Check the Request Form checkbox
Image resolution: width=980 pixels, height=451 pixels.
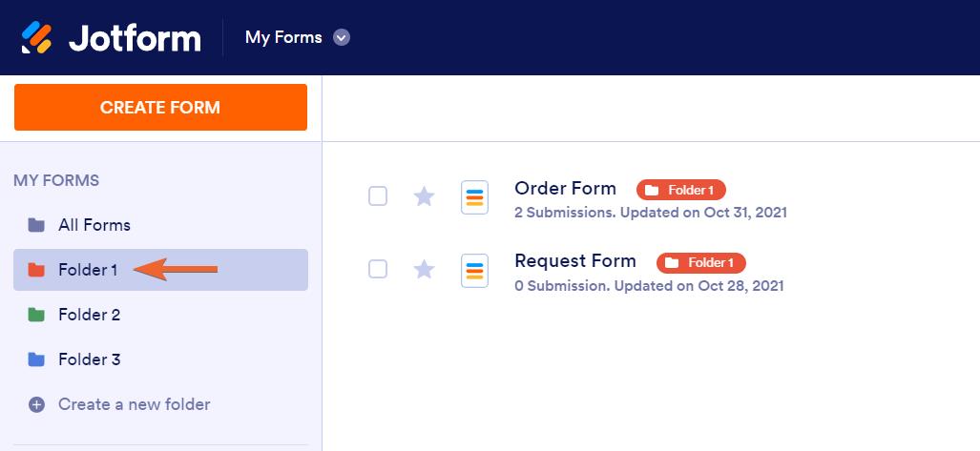click(x=378, y=269)
